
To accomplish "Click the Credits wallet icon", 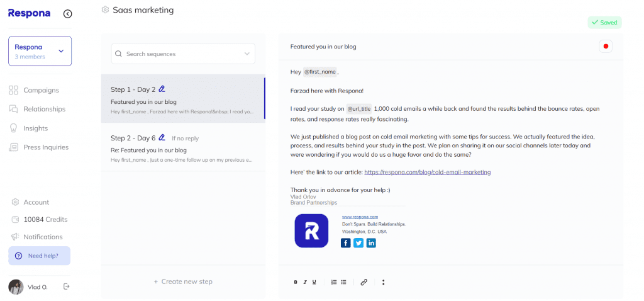I will coord(15,220).
